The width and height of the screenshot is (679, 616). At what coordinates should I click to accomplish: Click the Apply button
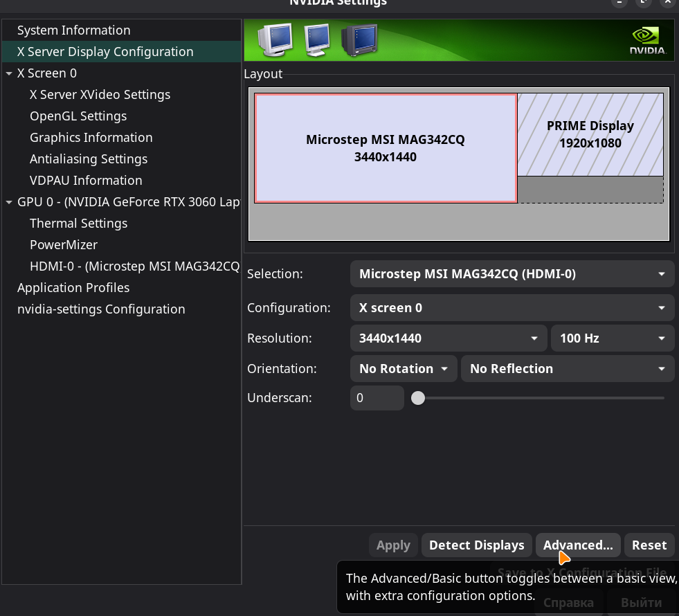pyautogui.click(x=393, y=545)
